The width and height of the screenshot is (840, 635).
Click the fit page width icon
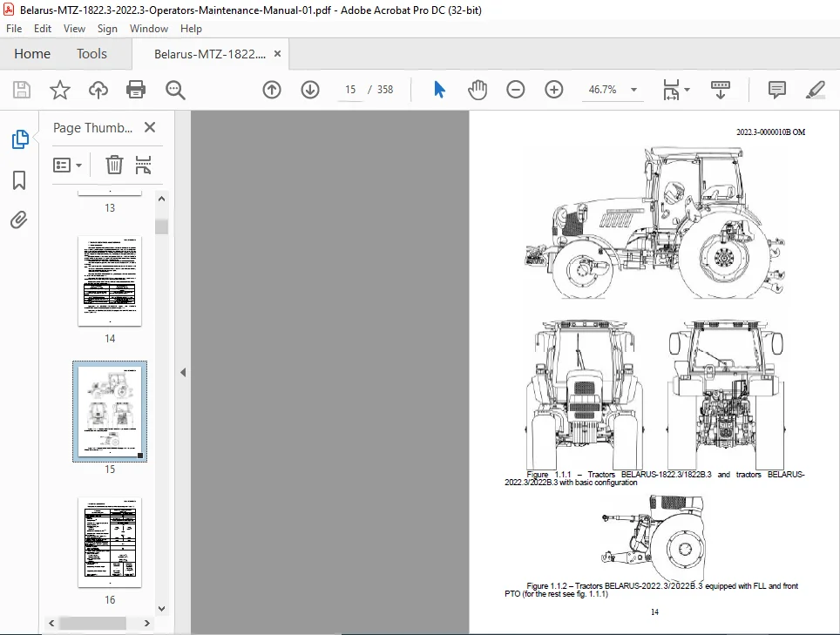point(671,90)
